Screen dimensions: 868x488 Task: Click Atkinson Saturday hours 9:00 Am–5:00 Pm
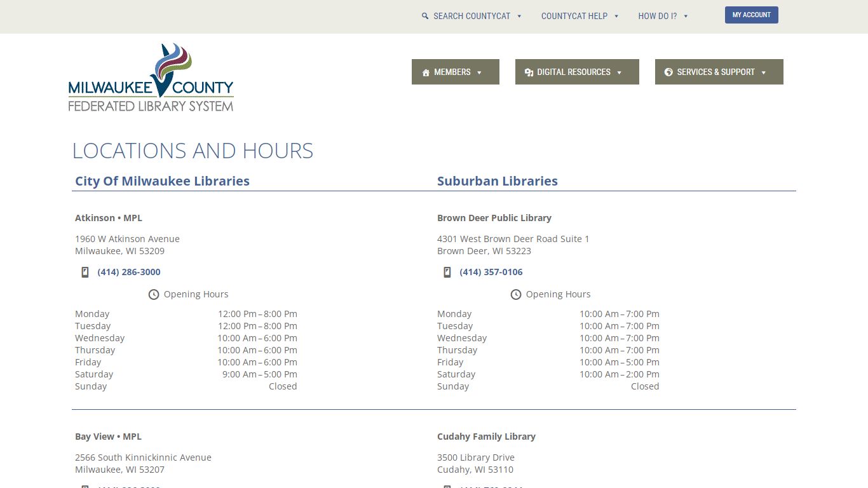click(x=260, y=374)
